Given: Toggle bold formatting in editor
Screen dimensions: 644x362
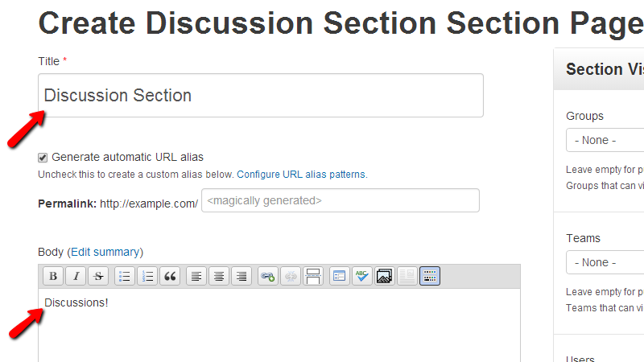Looking at the screenshot, I should click(x=53, y=276).
